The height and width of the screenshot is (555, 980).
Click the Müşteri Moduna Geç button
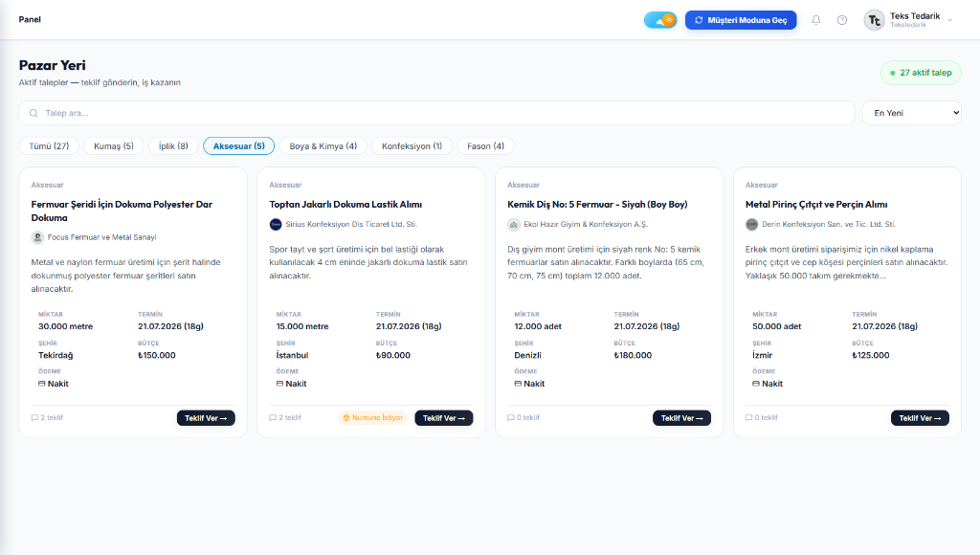[741, 20]
